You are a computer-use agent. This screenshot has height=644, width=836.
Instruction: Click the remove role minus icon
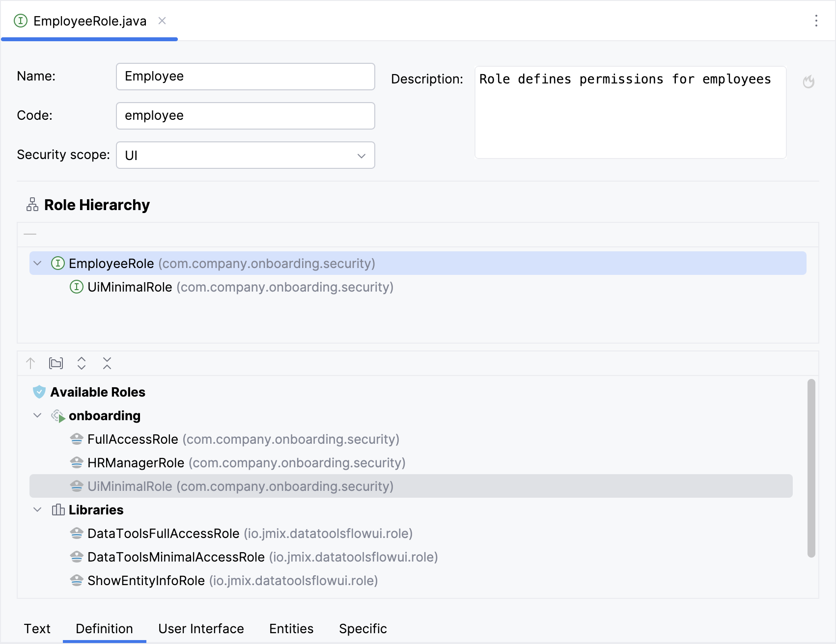point(30,234)
